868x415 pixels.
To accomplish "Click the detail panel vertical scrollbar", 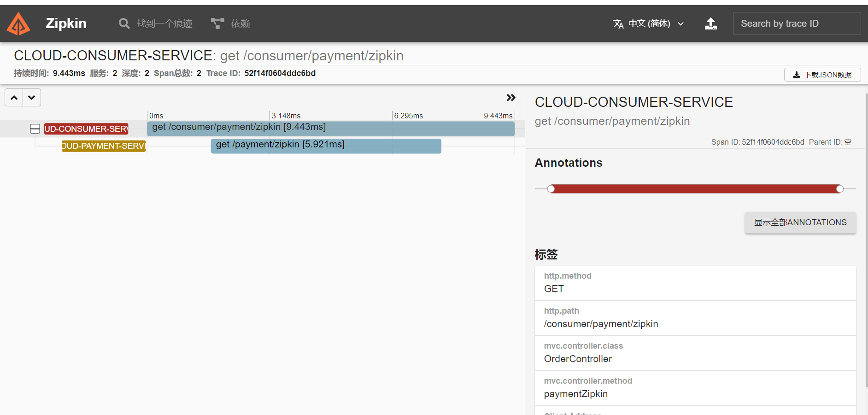I will (866, 240).
